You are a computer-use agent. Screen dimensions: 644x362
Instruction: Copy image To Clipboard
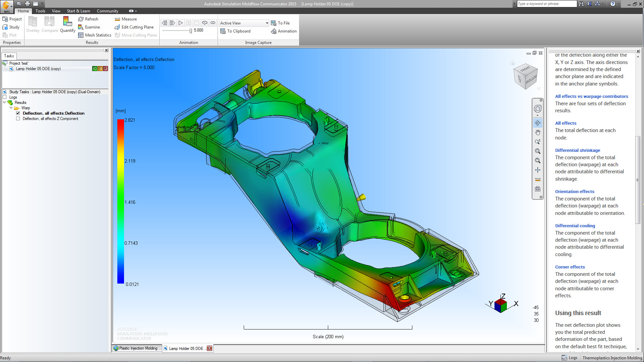tap(235, 31)
